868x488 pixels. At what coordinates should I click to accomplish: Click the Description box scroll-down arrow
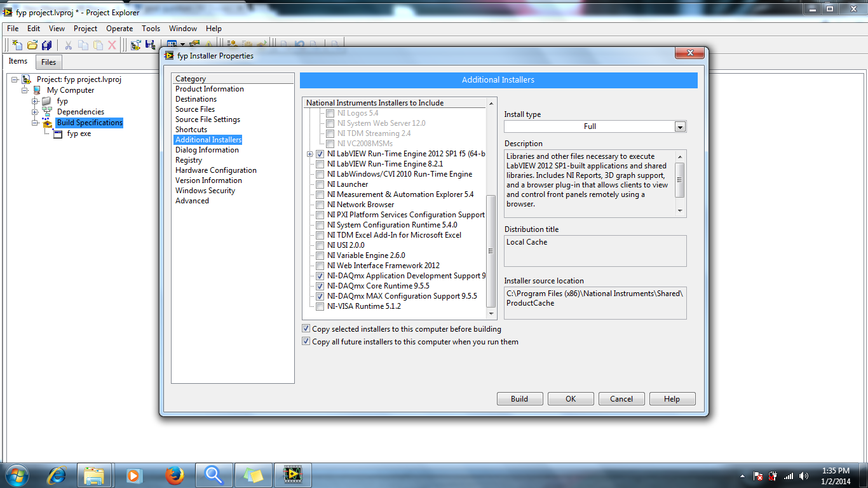pos(680,211)
